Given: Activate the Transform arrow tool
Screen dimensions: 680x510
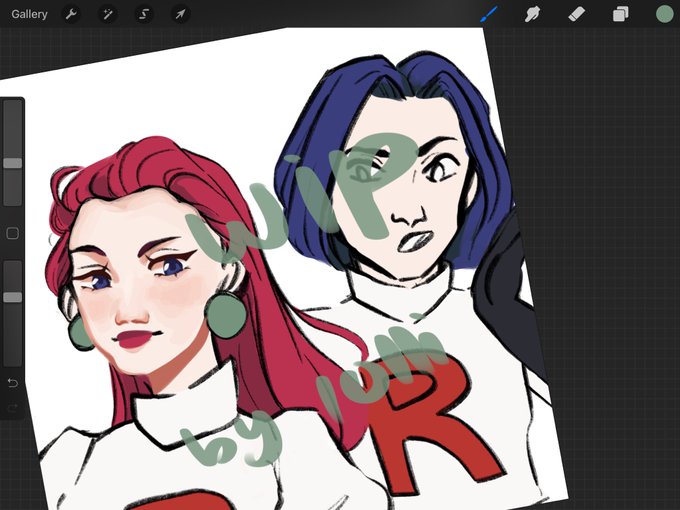Looking at the screenshot, I should coord(180,14).
